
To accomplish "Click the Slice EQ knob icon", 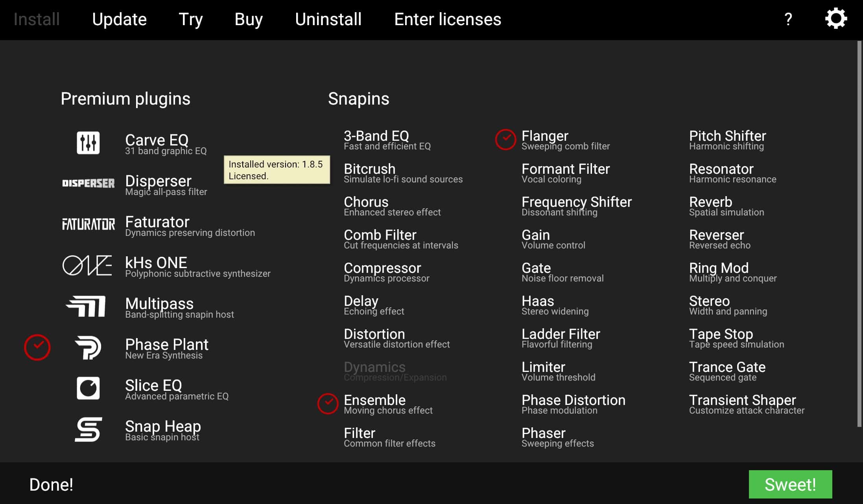I will pyautogui.click(x=88, y=388).
